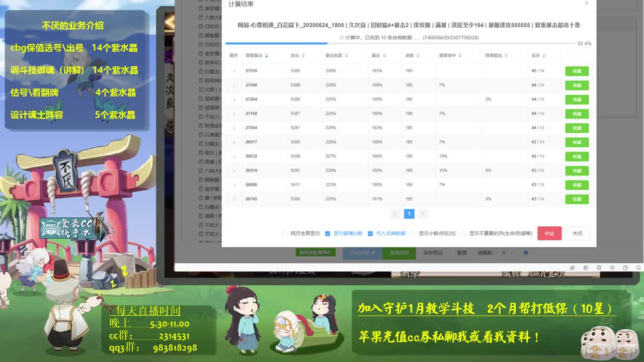Select page 1 in the results pagination
The height and width of the screenshot is (362, 644).
[x=409, y=214]
